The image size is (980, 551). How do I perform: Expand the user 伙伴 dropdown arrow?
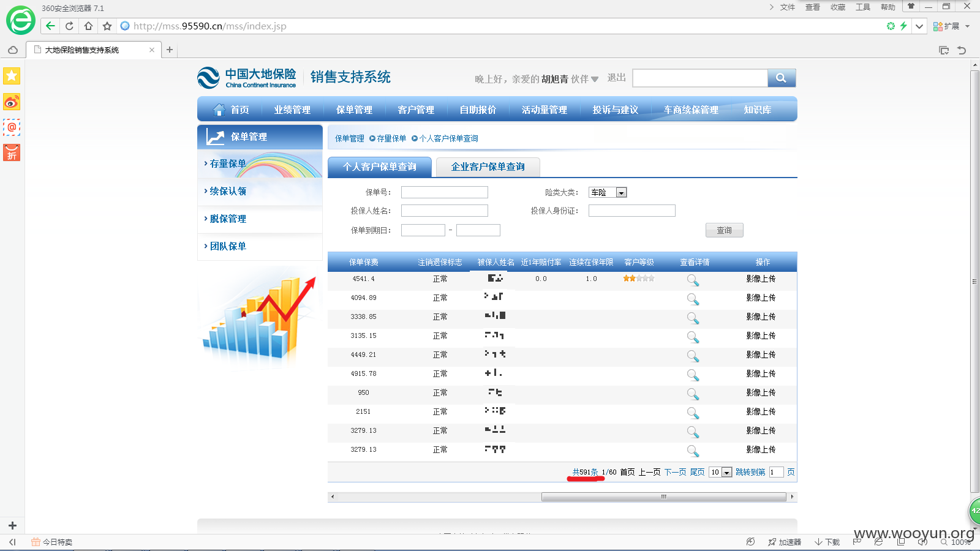[x=595, y=79]
